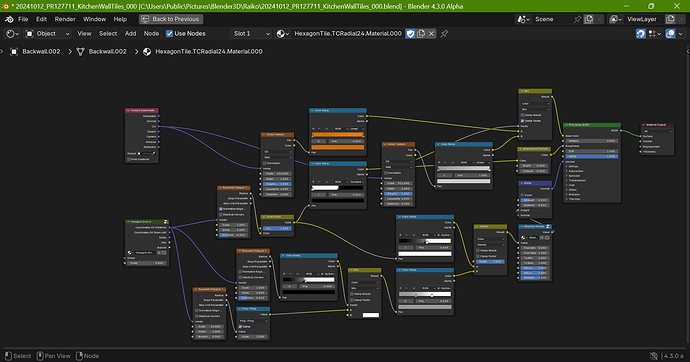Toggle Clamp Result in top Mix node

523,115
